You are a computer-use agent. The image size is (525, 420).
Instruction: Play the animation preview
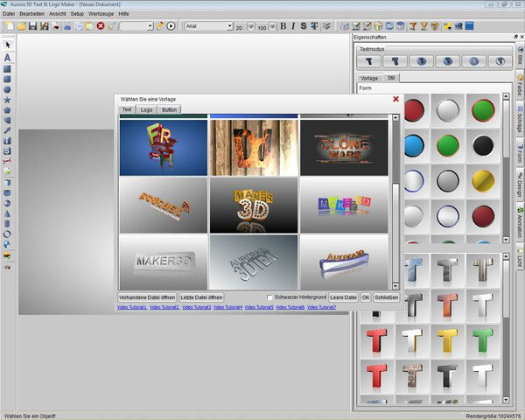click(171, 25)
